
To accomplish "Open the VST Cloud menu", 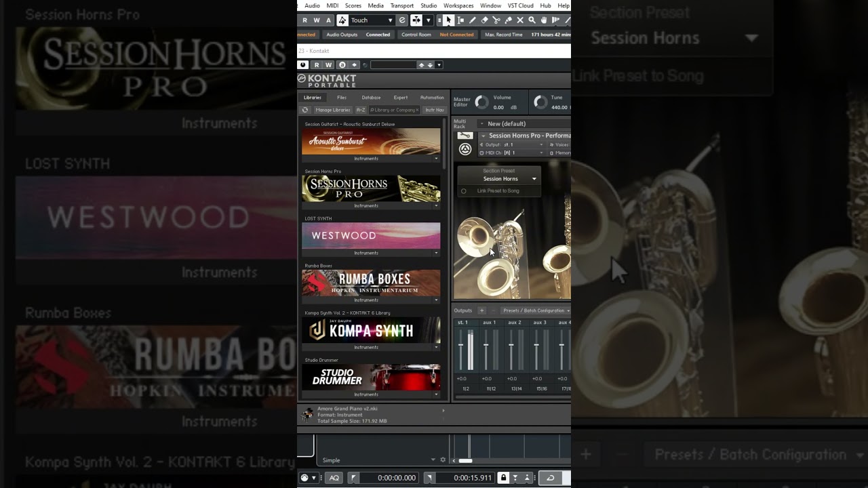I will point(521,5).
